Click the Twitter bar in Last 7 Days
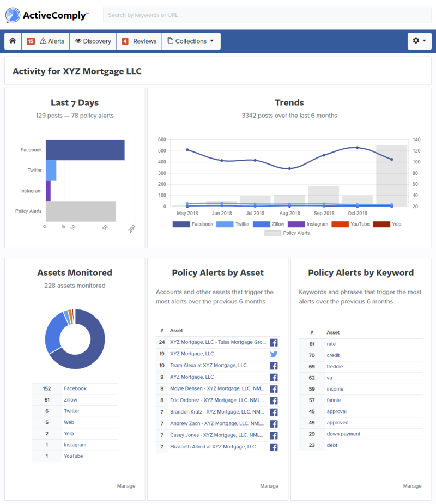436x504 pixels. [x=51, y=171]
